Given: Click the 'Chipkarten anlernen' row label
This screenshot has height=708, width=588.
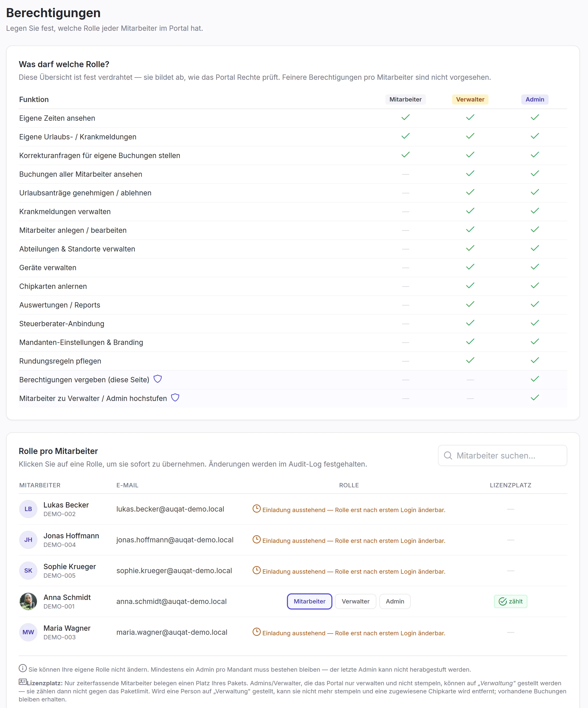Looking at the screenshot, I should [53, 286].
